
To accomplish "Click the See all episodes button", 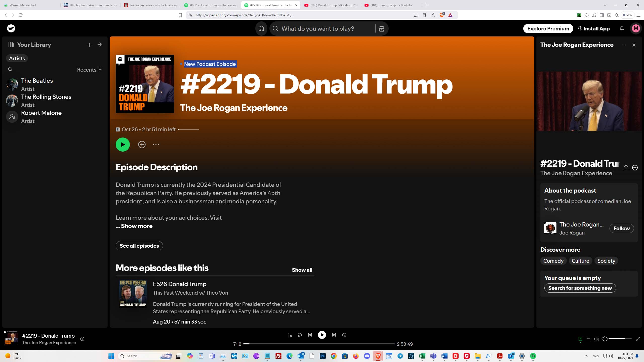I will click(139, 246).
